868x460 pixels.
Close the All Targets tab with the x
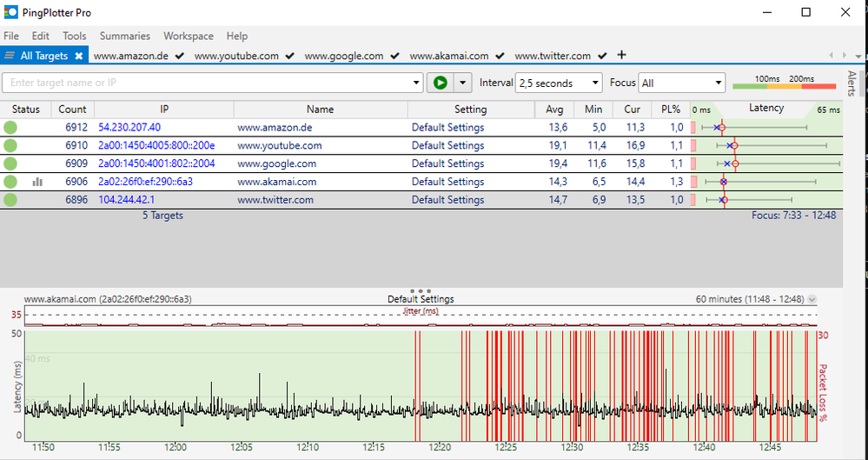tap(78, 56)
